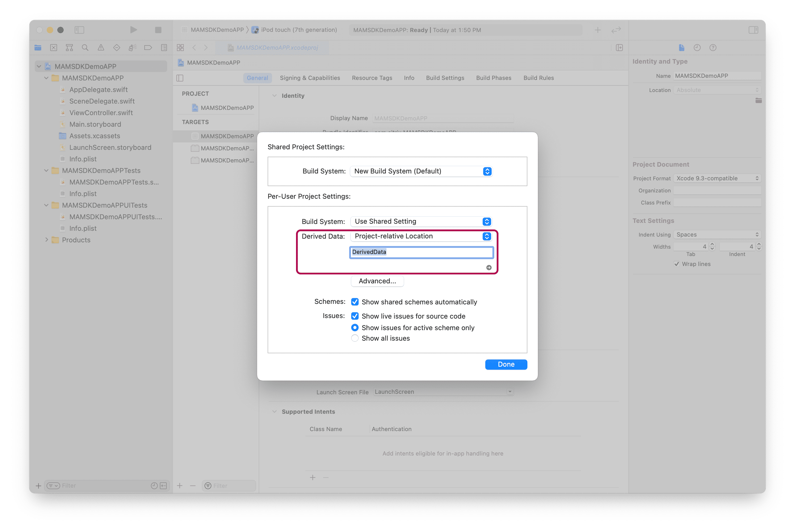Select Show all issues radio button
The width and height of the screenshot is (795, 532).
(355, 338)
